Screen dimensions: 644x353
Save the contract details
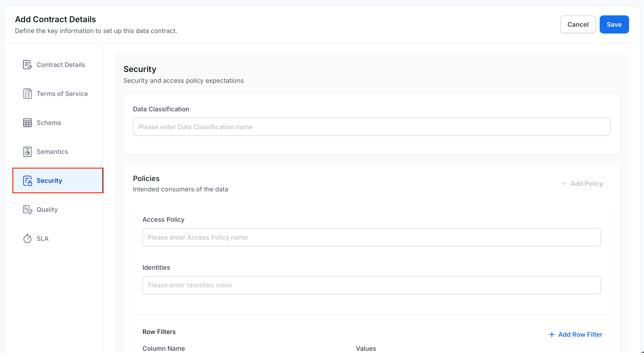pyautogui.click(x=614, y=24)
